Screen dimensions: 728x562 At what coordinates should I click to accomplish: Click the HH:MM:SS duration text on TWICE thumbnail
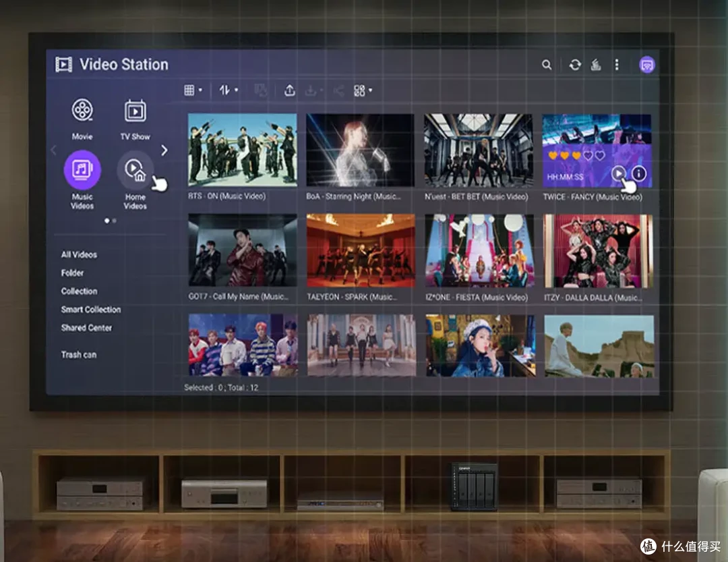tap(565, 177)
